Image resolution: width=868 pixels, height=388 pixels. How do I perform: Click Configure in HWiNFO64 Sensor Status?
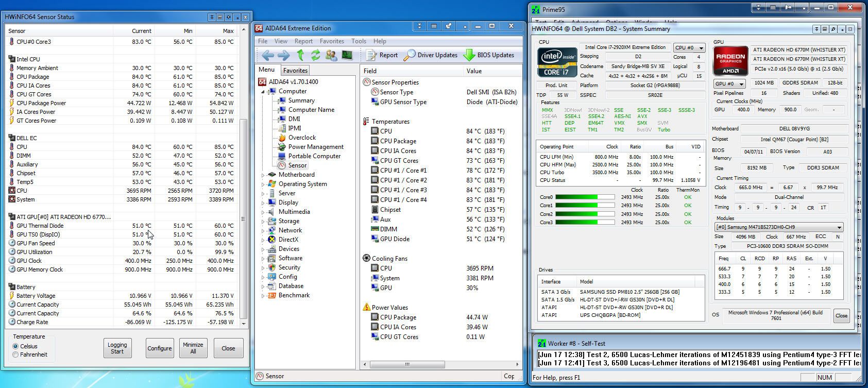[160, 348]
